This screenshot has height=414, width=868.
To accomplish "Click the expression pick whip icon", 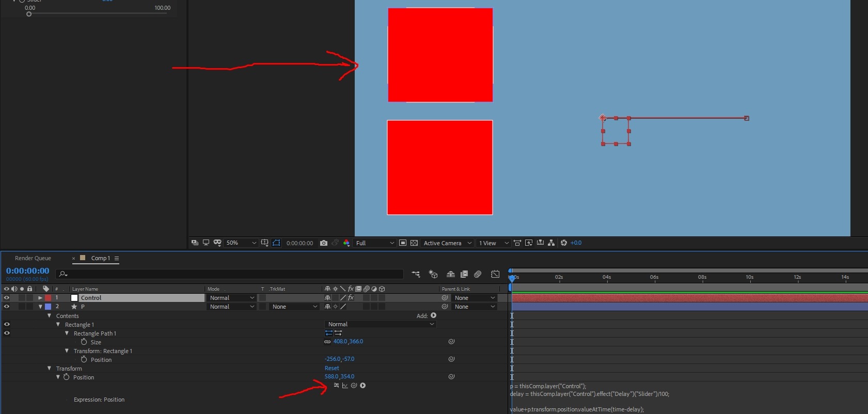I will (x=354, y=386).
